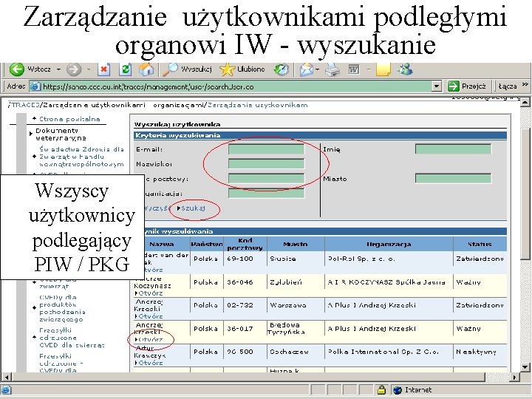Viewport: 532px width, 399px height.
Task: Click the E-mail search field
Action: point(266,149)
